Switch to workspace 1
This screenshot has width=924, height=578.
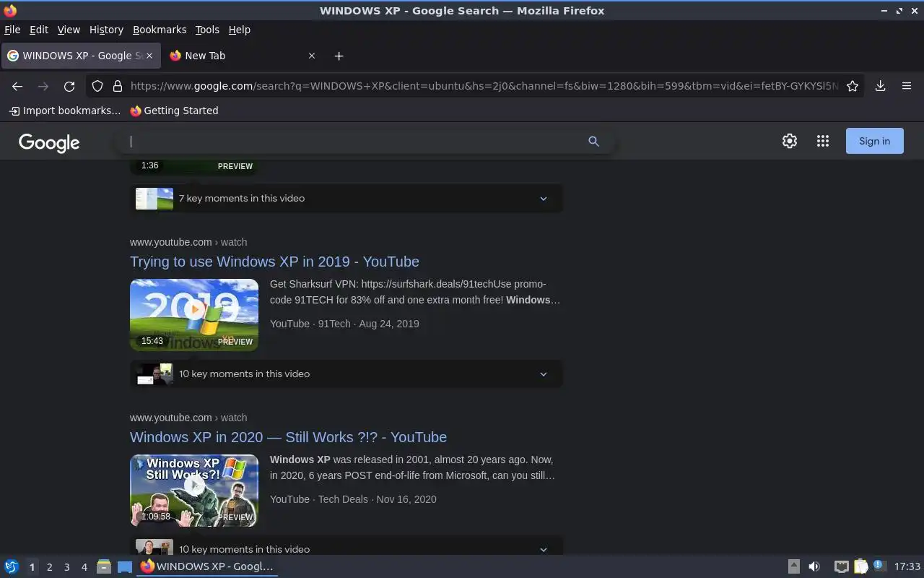(x=32, y=567)
